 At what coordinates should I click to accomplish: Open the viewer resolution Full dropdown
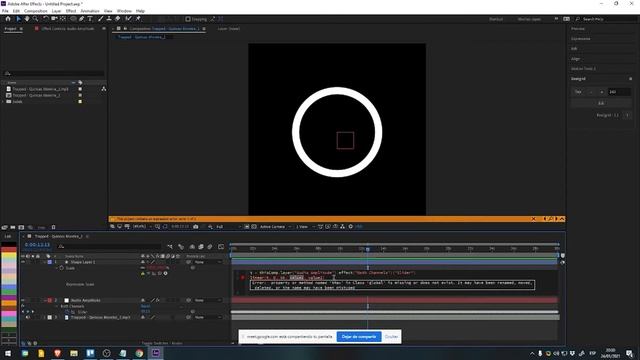(x=228, y=227)
